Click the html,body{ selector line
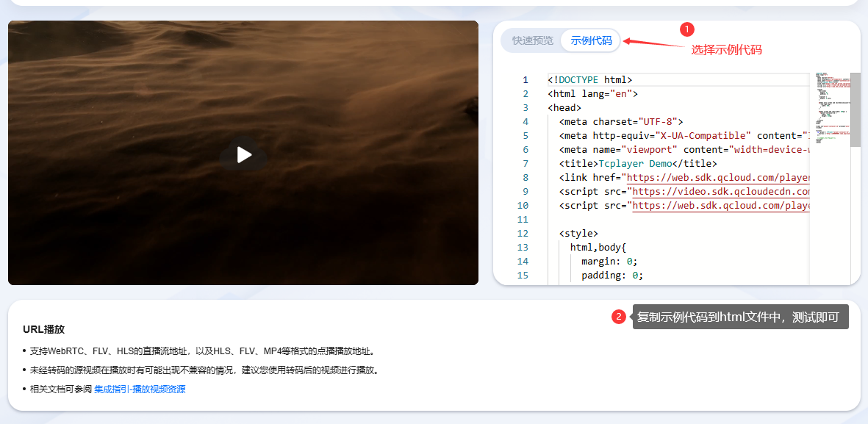 (598, 248)
